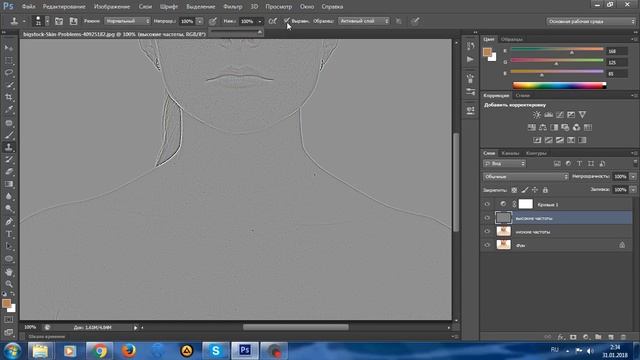Toggle lock position
Screen dimensions: 640x360
pyautogui.click(x=535, y=190)
